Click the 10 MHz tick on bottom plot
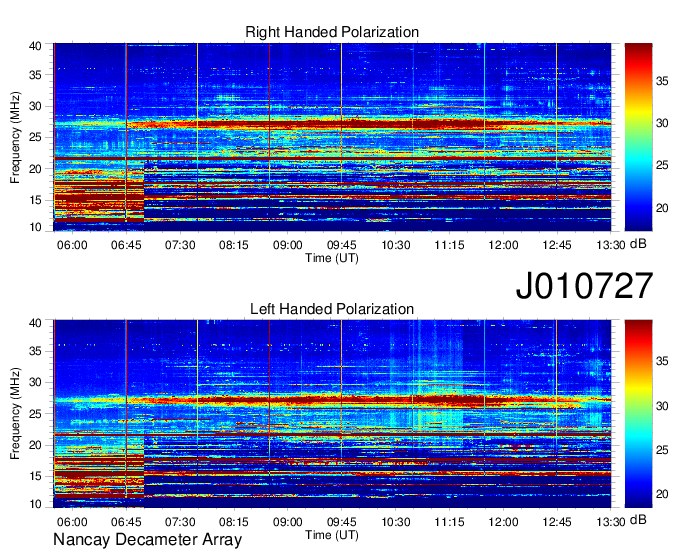Image resolution: width=680 pixels, height=552 pixels. pyautogui.click(x=35, y=504)
